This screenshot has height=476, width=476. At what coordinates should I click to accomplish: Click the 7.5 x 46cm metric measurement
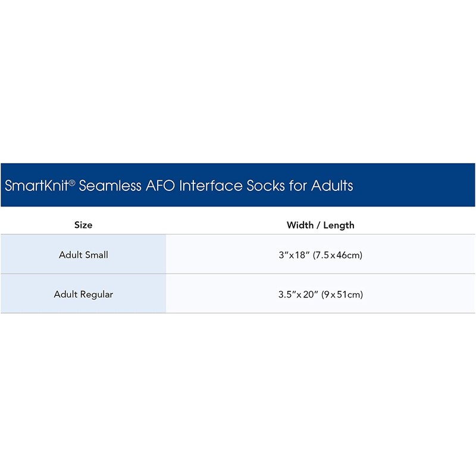pyautogui.click(x=337, y=255)
